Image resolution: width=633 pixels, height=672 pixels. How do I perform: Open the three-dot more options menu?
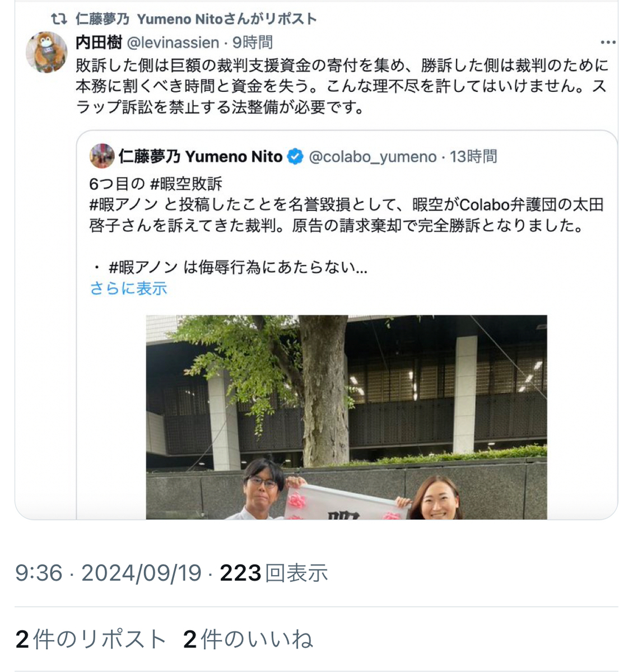(608, 43)
